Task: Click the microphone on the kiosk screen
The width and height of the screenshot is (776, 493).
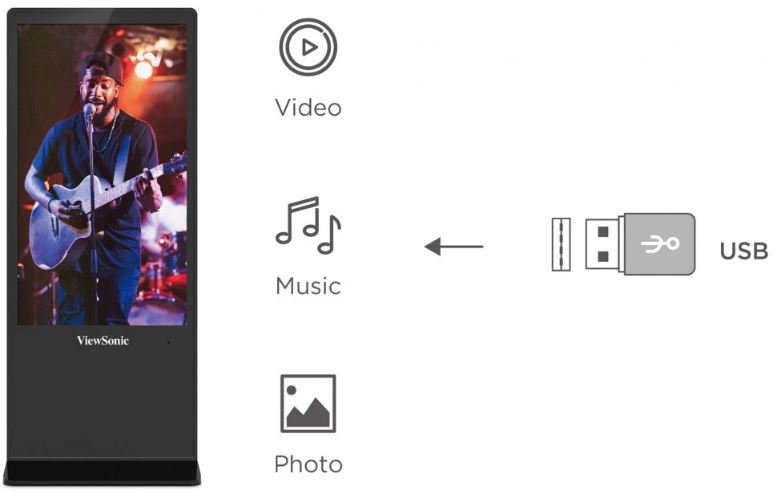Action: pyautogui.click(x=89, y=110)
